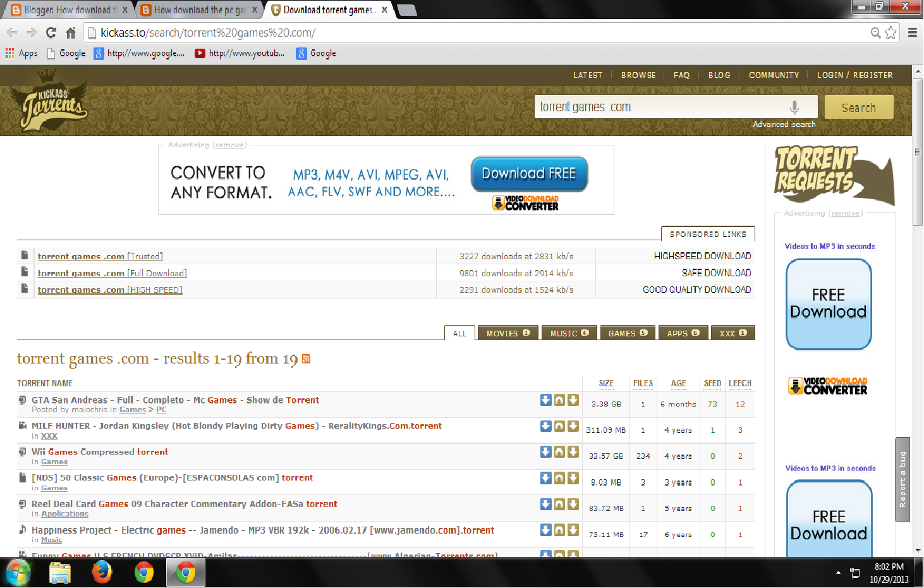Open the RSS feed icon beside results heading

307,359
